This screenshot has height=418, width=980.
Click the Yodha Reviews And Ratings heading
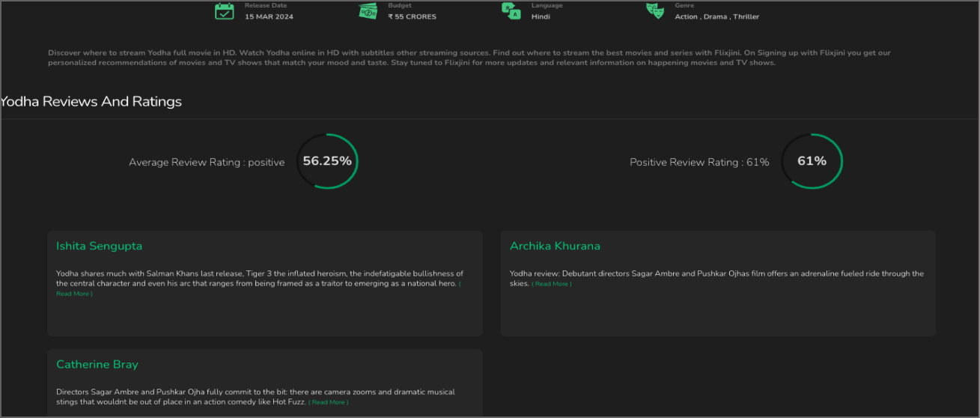(x=91, y=101)
